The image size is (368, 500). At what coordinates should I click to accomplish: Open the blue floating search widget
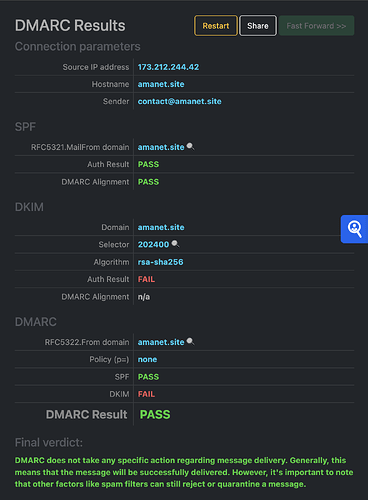(354, 229)
